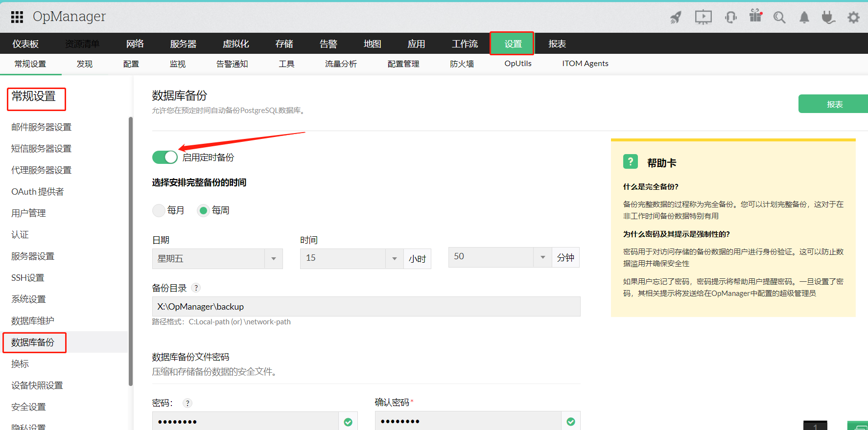The width and height of the screenshot is (868, 430).
Task: Click the green question mark on 帮助卡
Action: (x=631, y=161)
